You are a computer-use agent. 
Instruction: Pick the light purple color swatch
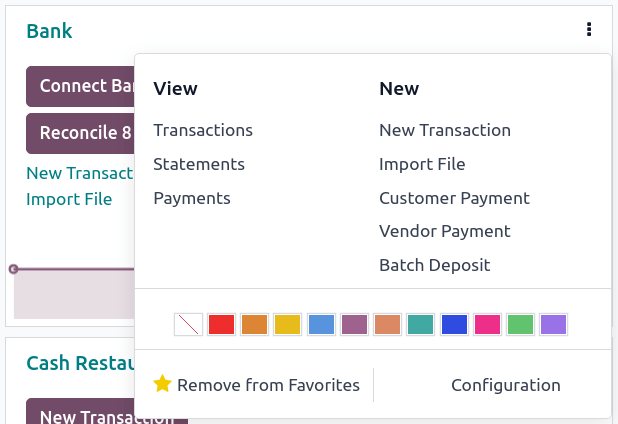553,324
